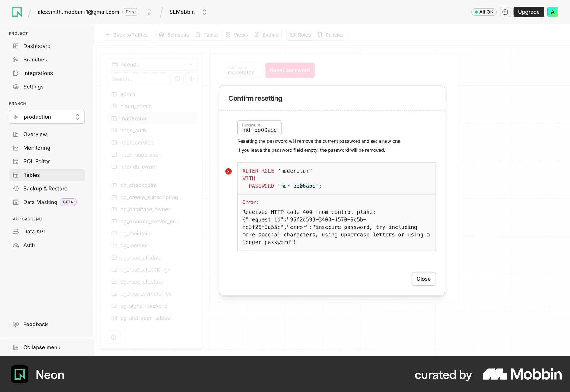Select the neon_service role
This screenshot has width=570, height=392.
152,143
